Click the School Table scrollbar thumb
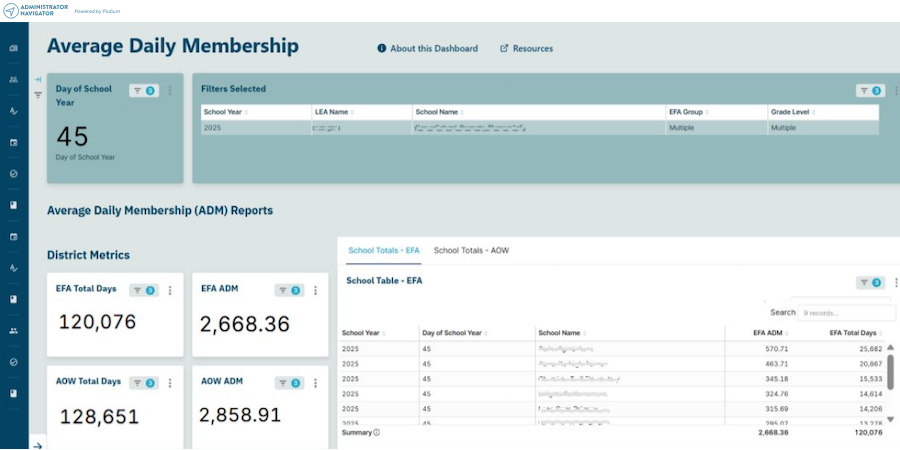Screen dimensions: 900x450 (890, 371)
